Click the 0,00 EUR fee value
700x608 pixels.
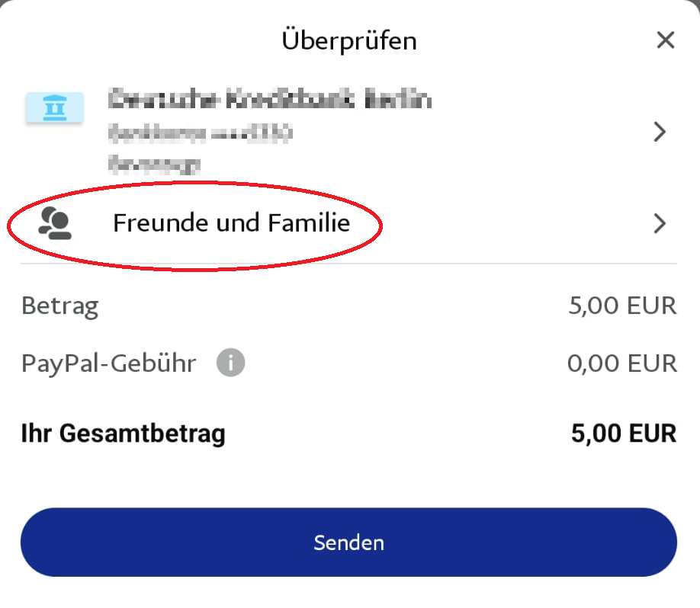[622, 363]
